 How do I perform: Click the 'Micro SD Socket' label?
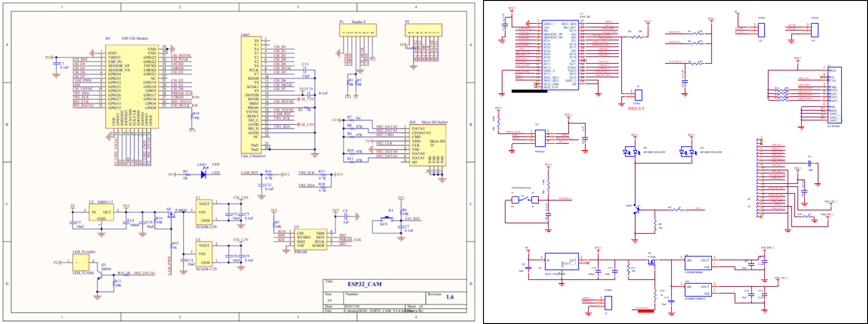[x=434, y=122]
